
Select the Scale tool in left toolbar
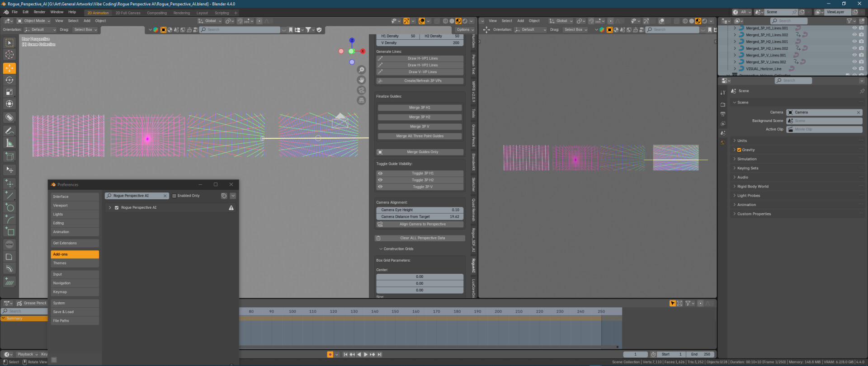pyautogui.click(x=9, y=92)
